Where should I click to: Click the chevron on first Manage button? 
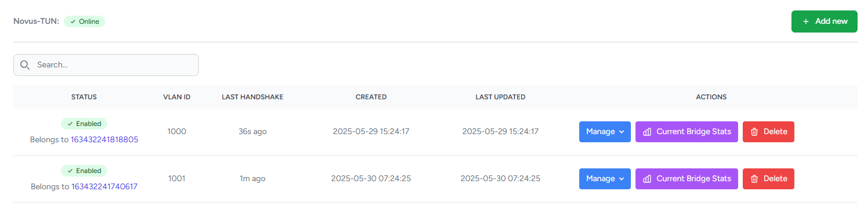click(x=622, y=132)
